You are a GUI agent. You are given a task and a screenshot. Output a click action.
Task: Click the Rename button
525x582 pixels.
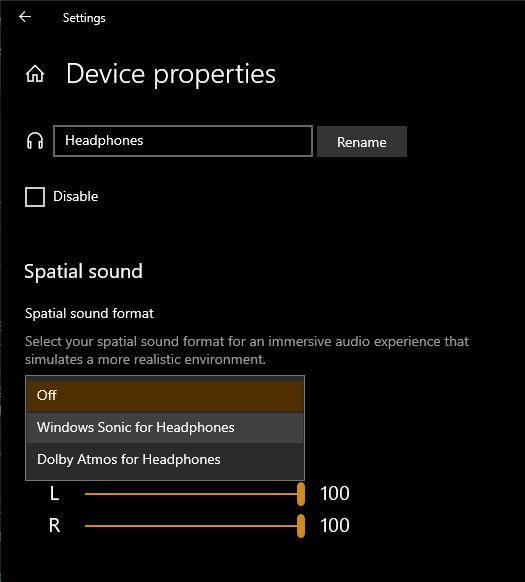[362, 141]
